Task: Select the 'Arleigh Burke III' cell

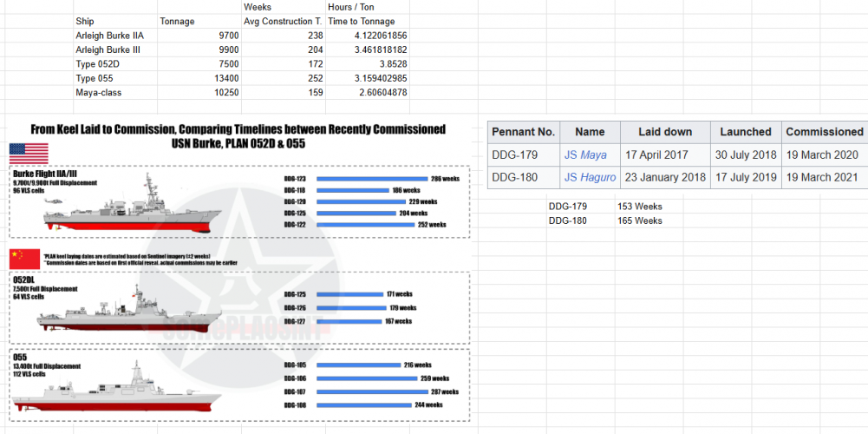Action: [x=115, y=49]
